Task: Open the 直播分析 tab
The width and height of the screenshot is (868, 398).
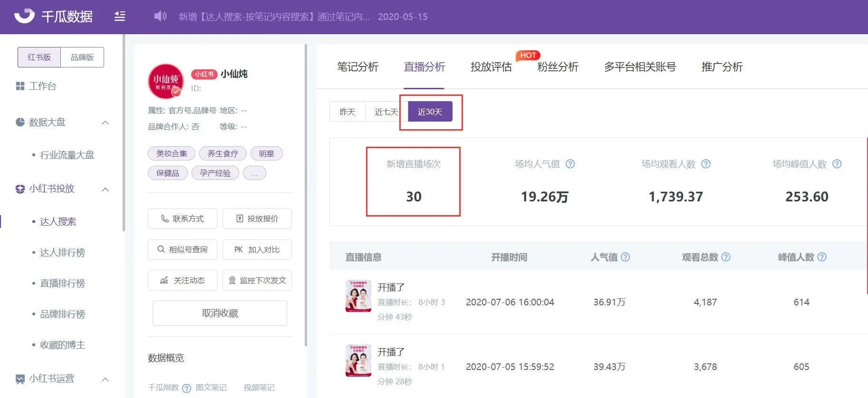Action: click(424, 67)
